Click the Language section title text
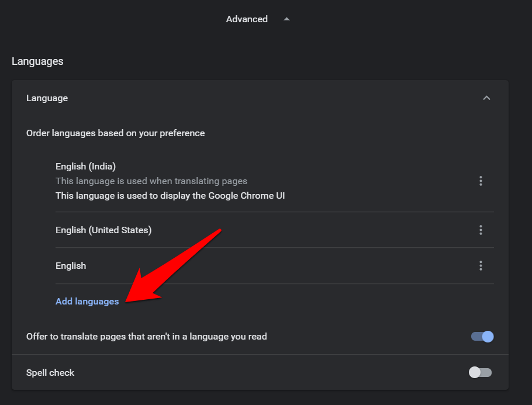Image resolution: width=532 pixels, height=405 pixels. [x=47, y=98]
